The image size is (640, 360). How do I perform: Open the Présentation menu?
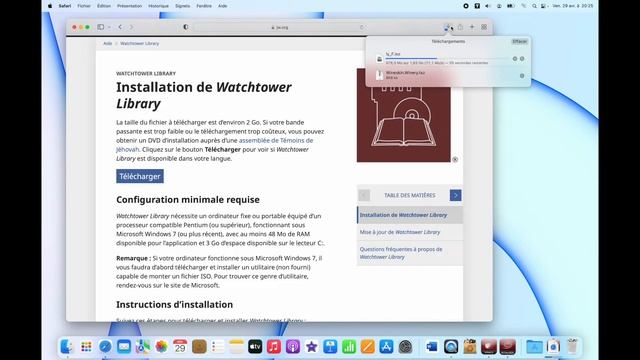pyautogui.click(x=129, y=6)
